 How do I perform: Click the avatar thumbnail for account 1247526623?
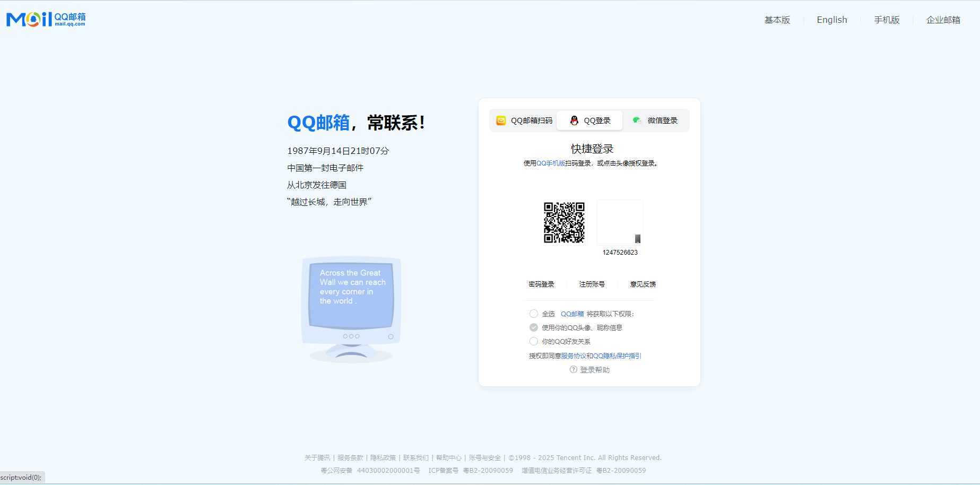pyautogui.click(x=620, y=222)
